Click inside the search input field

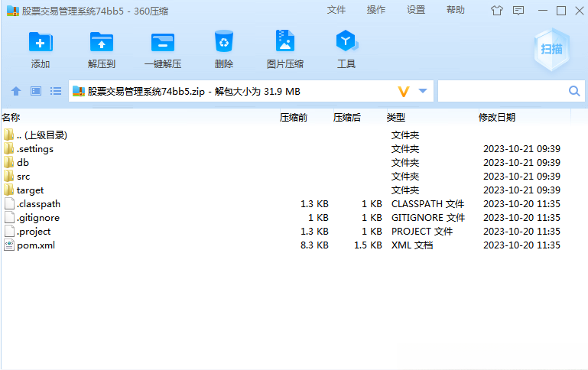502,91
